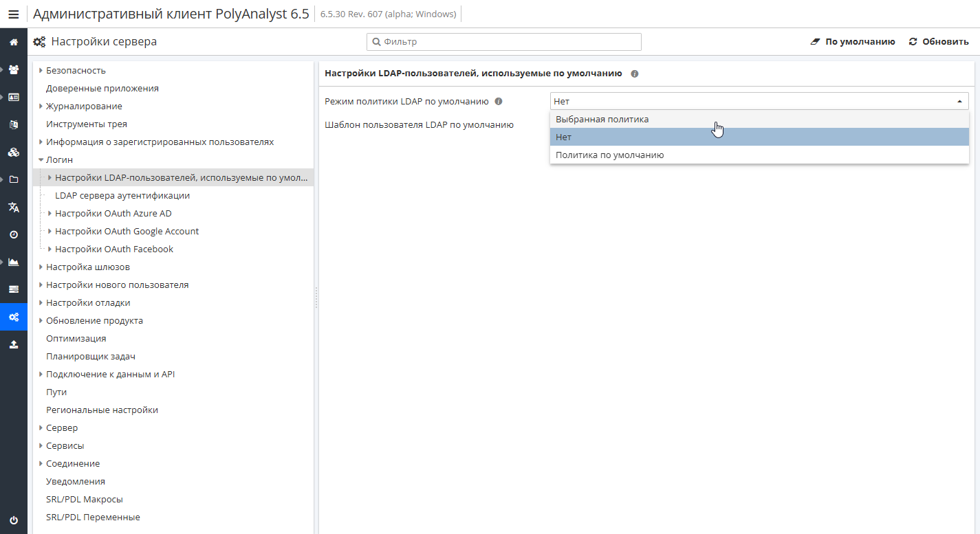
Task: Select SRL/PDL Макросы in tree
Action: [84, 499]
